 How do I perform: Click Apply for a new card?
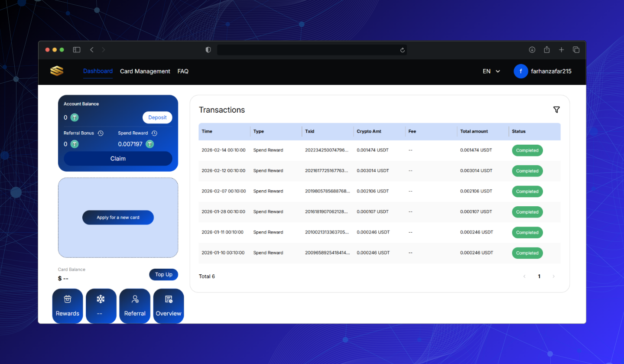(x=118, y=218)
